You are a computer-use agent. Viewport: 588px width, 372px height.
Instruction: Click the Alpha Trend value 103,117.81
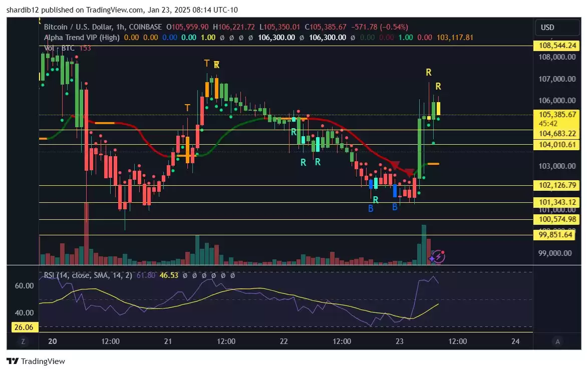[x=455, y=38]
